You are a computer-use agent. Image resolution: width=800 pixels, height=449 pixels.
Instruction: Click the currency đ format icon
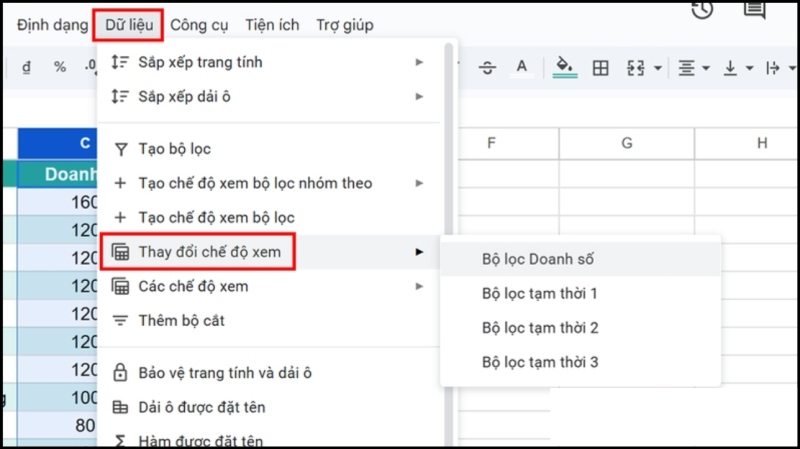tap(27, 67)
